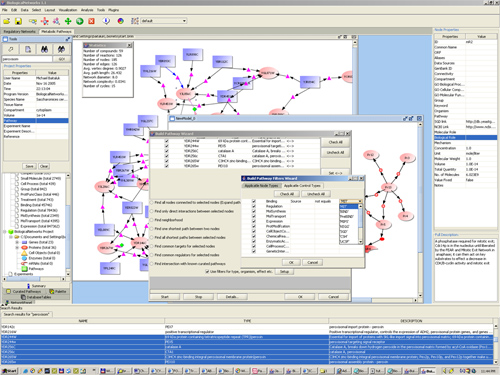Click the Details button in Build Pathway Wizard
Screen dimensions: 500x375
232,297
